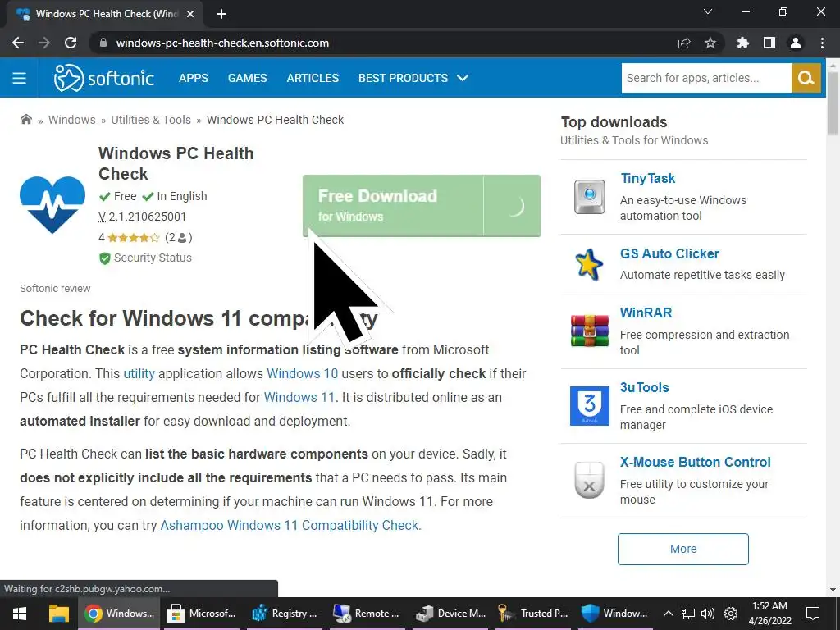The width and height of the screenshot is (840, 630).
Task: Click the Windows breadcrumb link
Action: coord(72,120)
